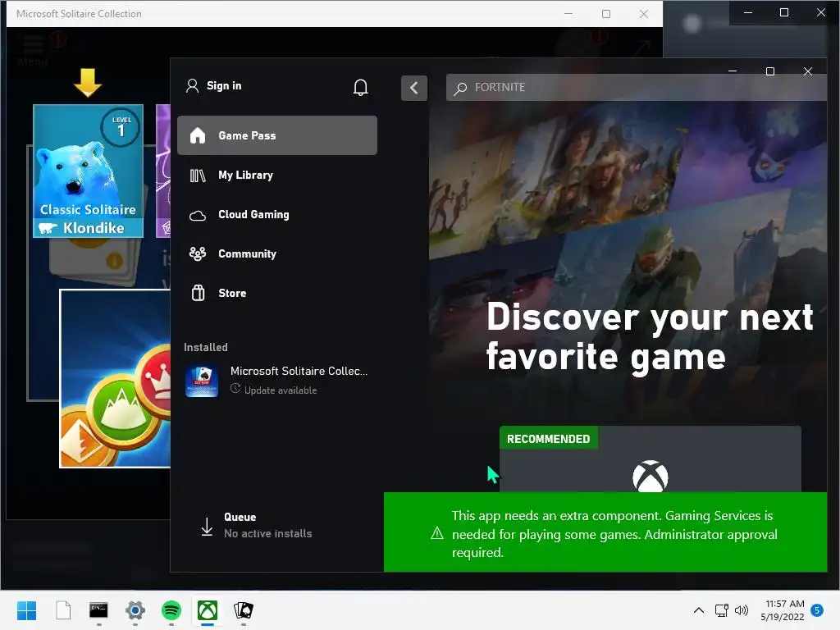Open the blank document taskbar icon
Image resolution: width=840 pixels, height=630 pixels.
point(63,610)
